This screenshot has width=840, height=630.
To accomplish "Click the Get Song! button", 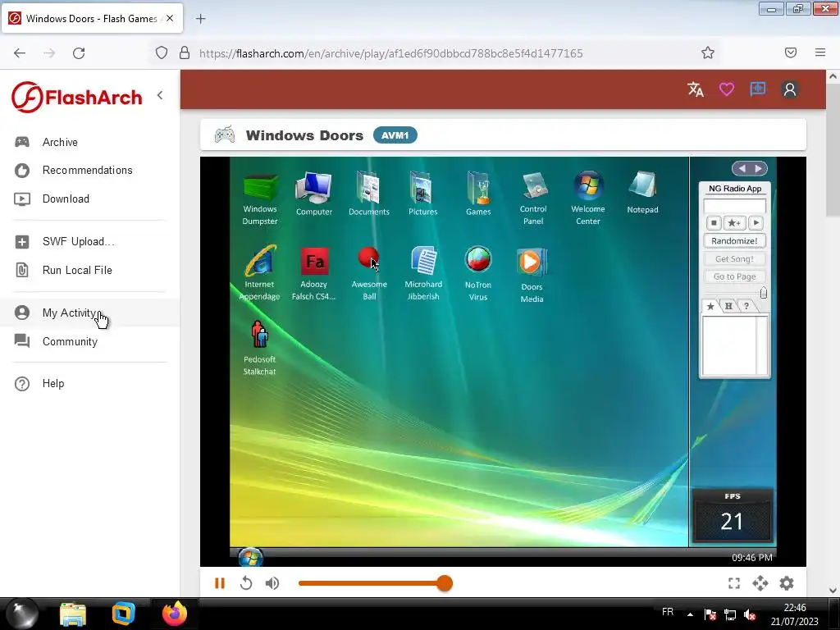I will (734, 258).
